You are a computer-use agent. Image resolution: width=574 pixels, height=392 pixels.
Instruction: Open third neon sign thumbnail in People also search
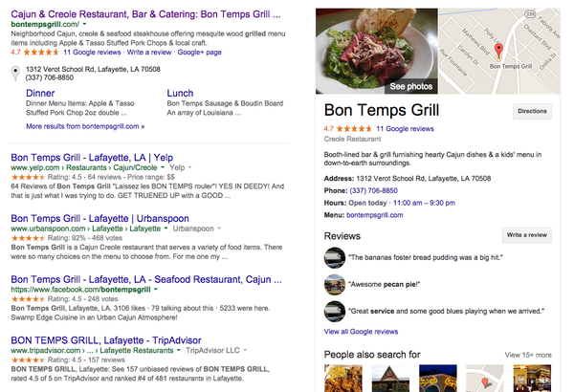(x=438, y=378)
